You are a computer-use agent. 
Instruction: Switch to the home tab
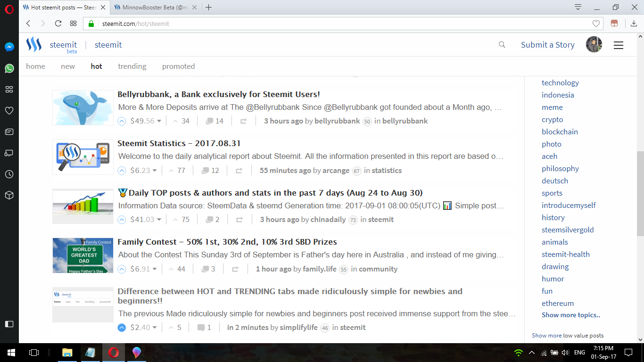click(35, 66)
